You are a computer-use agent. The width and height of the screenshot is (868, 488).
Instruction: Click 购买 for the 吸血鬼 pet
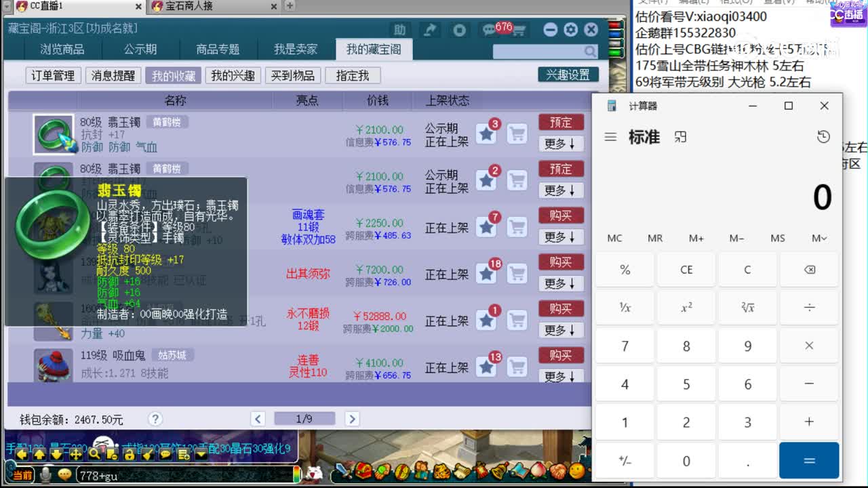[x=561, y=356]
